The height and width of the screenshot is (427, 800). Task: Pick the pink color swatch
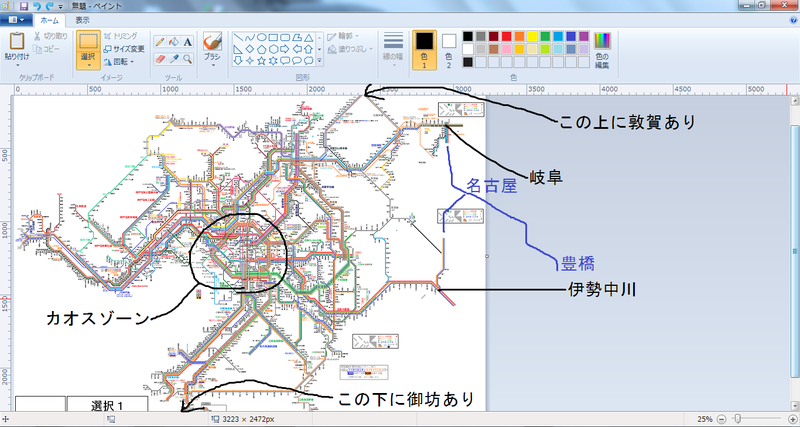point(507,49)
